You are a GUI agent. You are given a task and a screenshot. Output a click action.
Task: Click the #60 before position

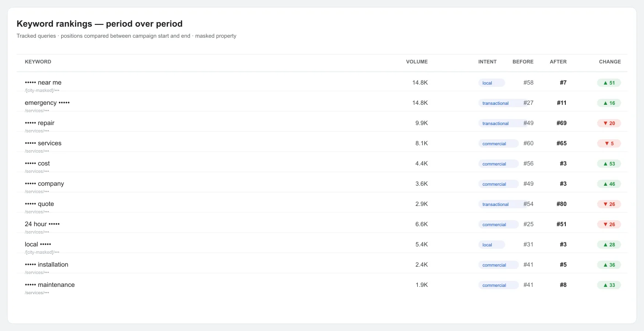529,143
